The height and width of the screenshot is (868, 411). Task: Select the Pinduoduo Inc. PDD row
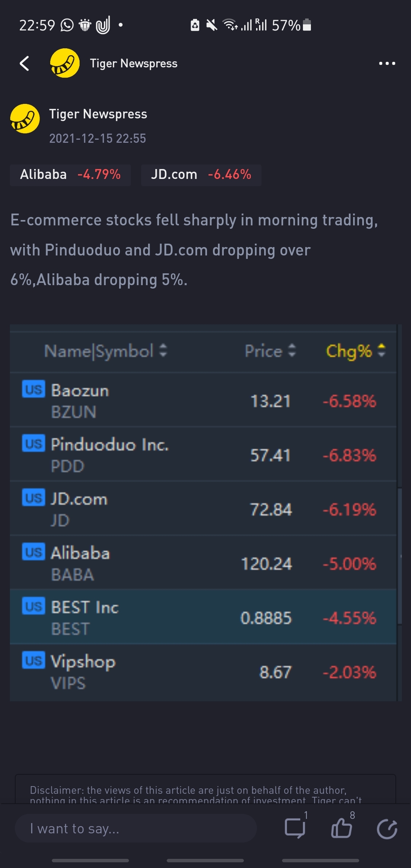(x=203, y=454)
